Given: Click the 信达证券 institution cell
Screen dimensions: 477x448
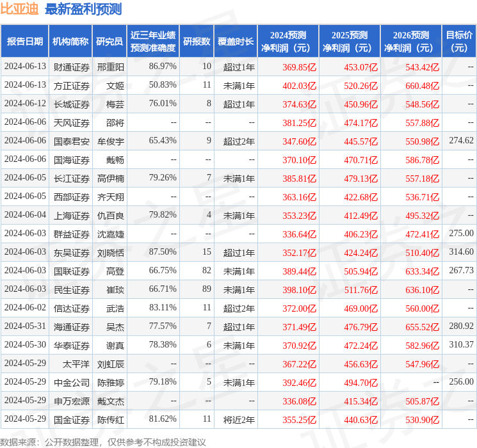Looking at the screenshot, I should point(72,308).
